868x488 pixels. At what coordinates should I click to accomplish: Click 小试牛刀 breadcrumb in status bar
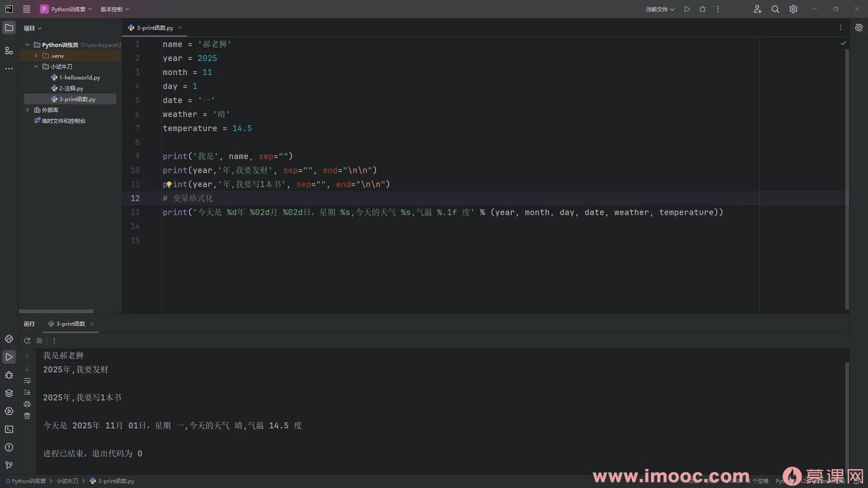[x=67, y=481]
